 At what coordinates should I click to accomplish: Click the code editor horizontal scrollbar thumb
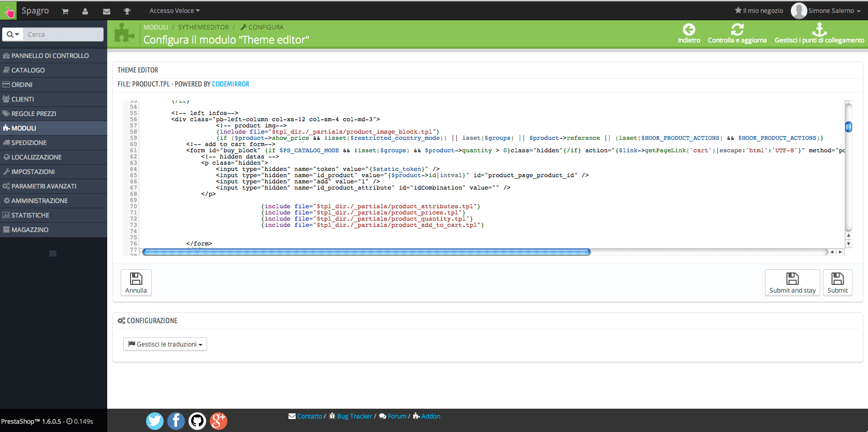(366, 252)
